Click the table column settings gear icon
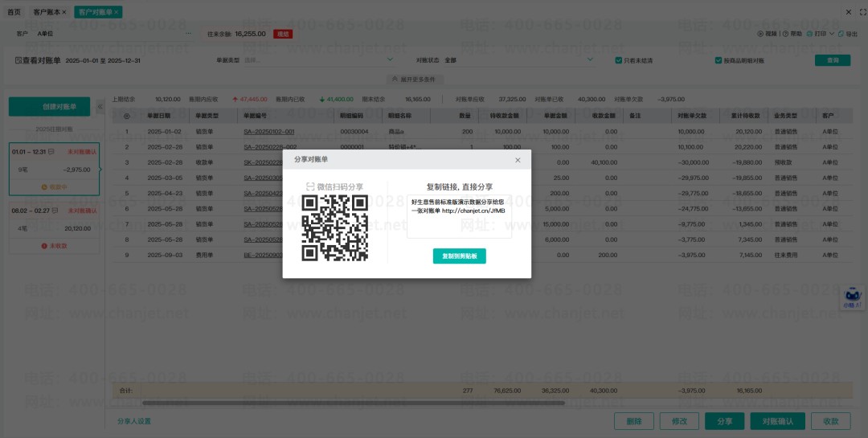Screen dimensions: 868x438 127,117
